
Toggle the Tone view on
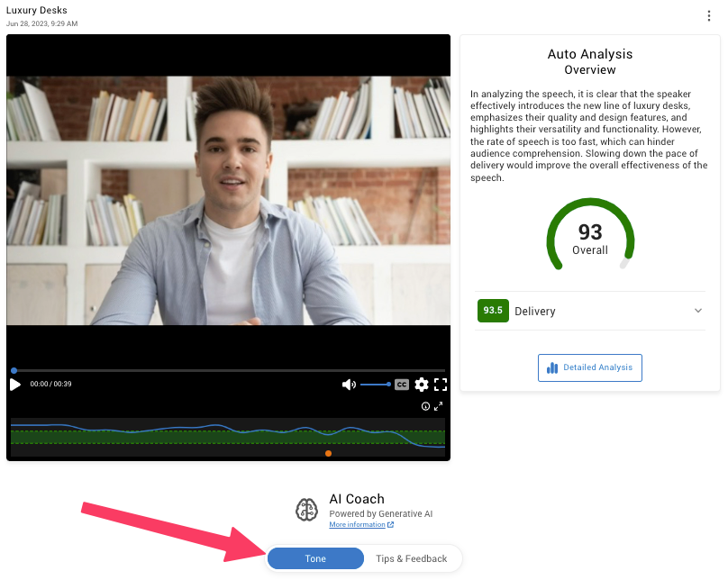(315, 558)
